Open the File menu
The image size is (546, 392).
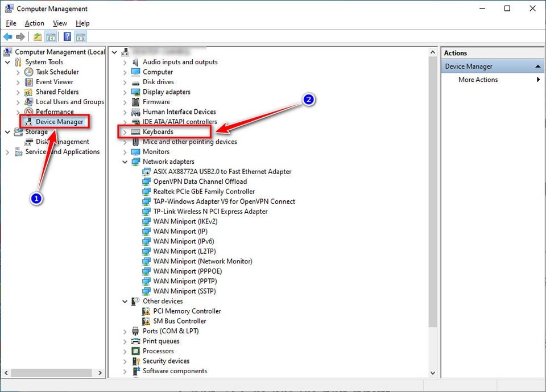(x=11, y=23)
